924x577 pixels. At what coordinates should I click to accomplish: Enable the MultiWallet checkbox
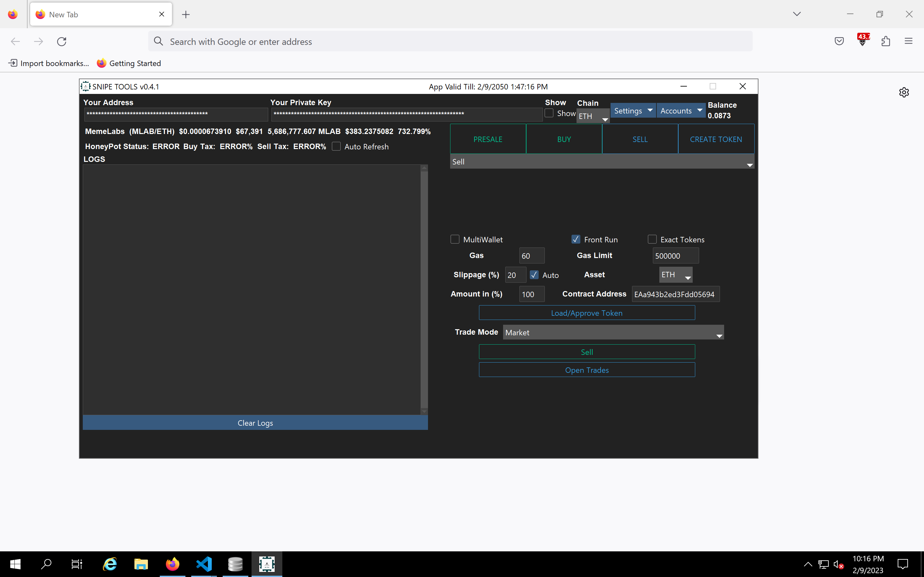(x=455, y=239)
